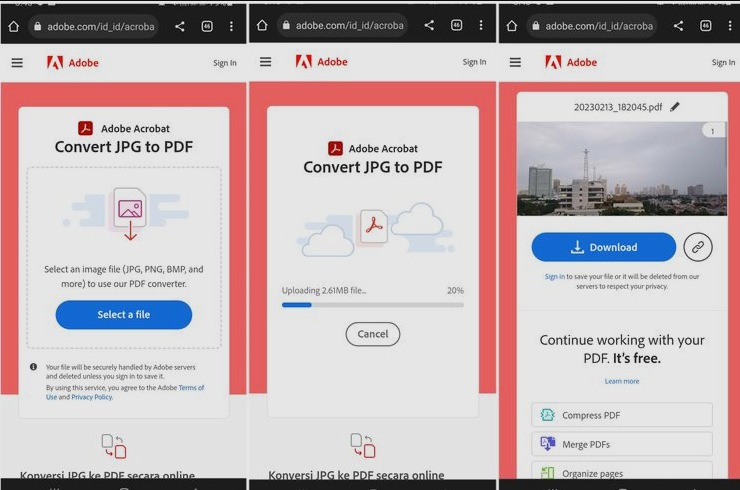
Task: Click the Compress PDF icon
Action: (x=547, y=415)
